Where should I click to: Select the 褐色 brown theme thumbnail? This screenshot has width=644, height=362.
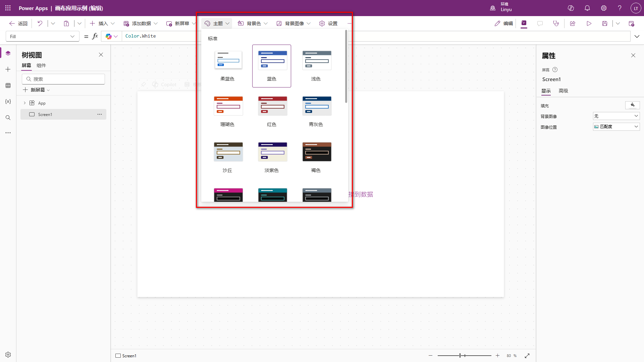317,152
